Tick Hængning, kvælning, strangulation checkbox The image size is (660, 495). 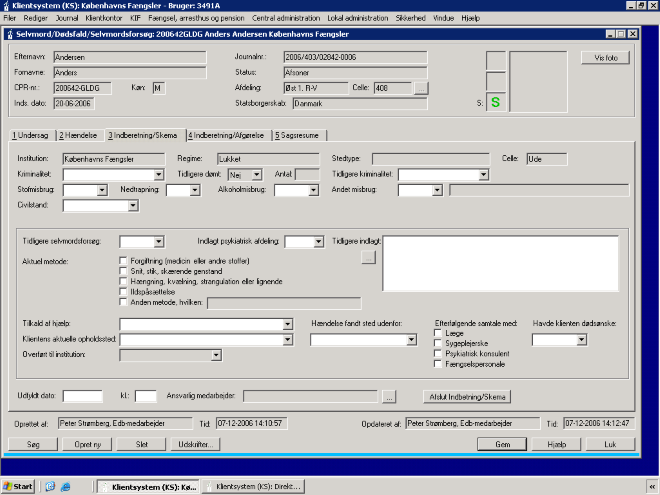[123, 281]
